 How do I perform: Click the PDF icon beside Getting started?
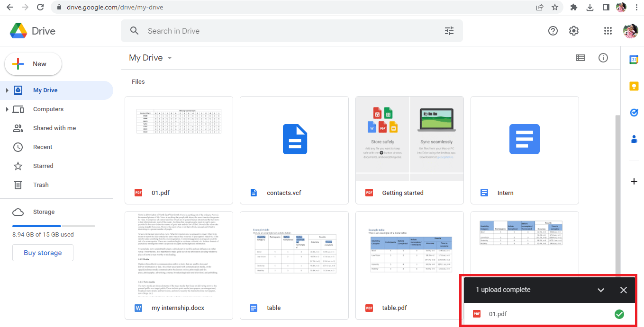tap(369, 193)
